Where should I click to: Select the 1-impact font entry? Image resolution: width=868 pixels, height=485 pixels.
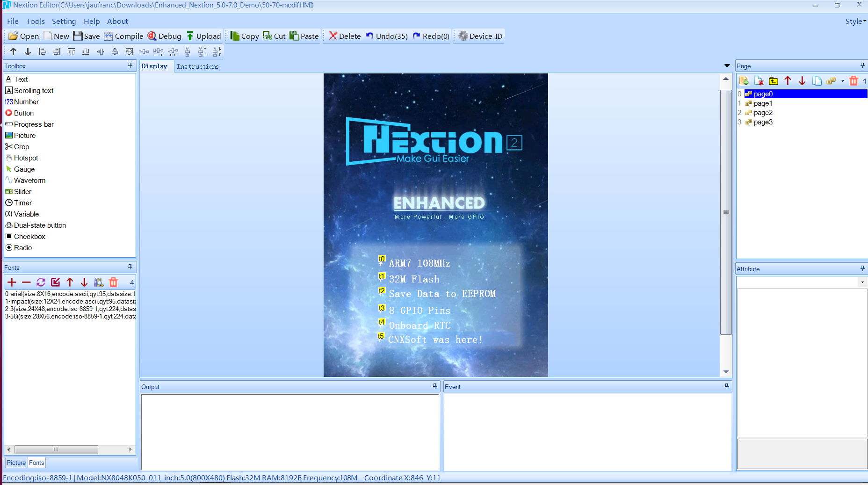(70, 302)
